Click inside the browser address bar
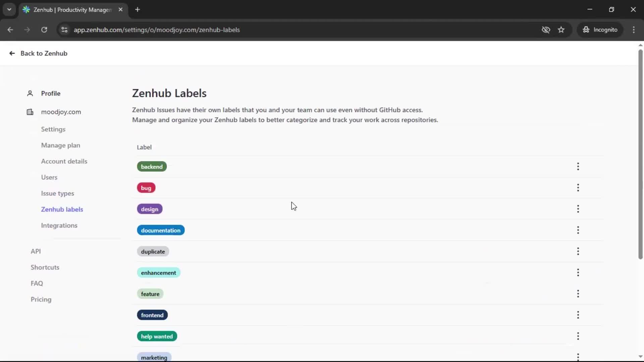The width and height of the screenshot is (644, 362). pyautogui.click(x=235, y=30)
